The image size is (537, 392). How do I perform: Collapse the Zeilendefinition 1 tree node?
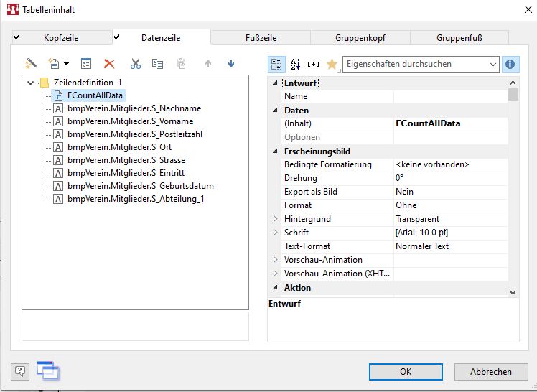[30, 83]
